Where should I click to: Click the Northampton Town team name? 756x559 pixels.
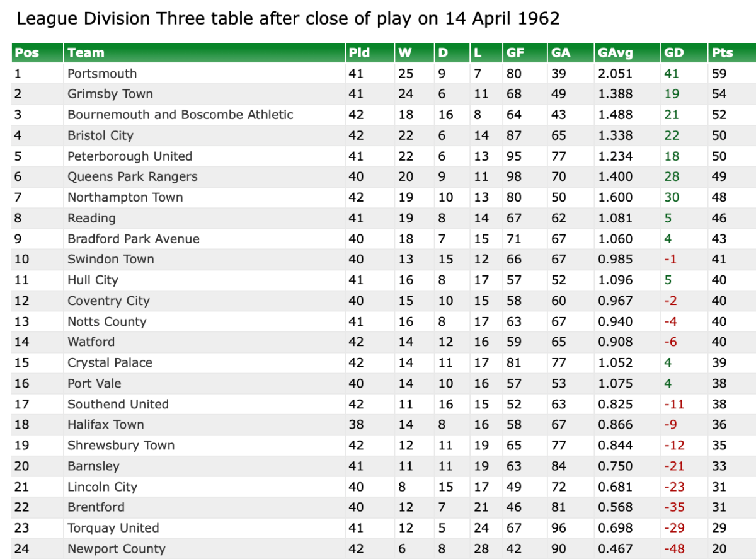click(125, 197)
